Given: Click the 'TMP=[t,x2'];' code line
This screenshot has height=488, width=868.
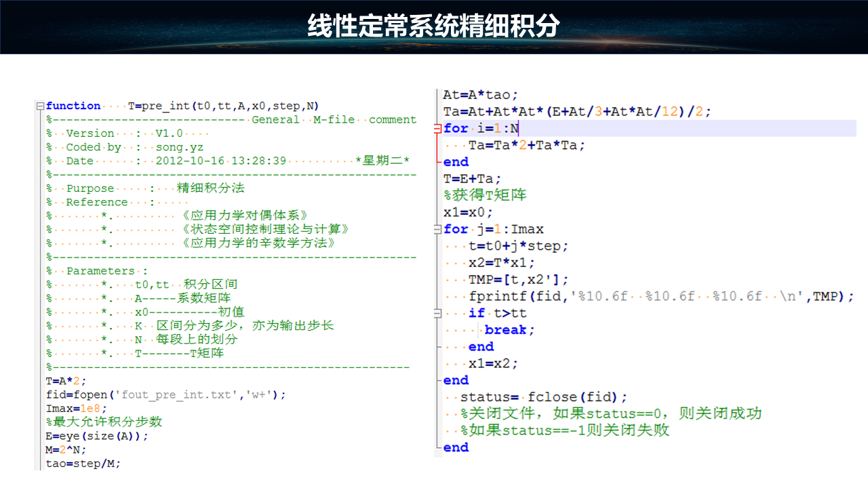Looking at the screenshot, I should point(519,279).
